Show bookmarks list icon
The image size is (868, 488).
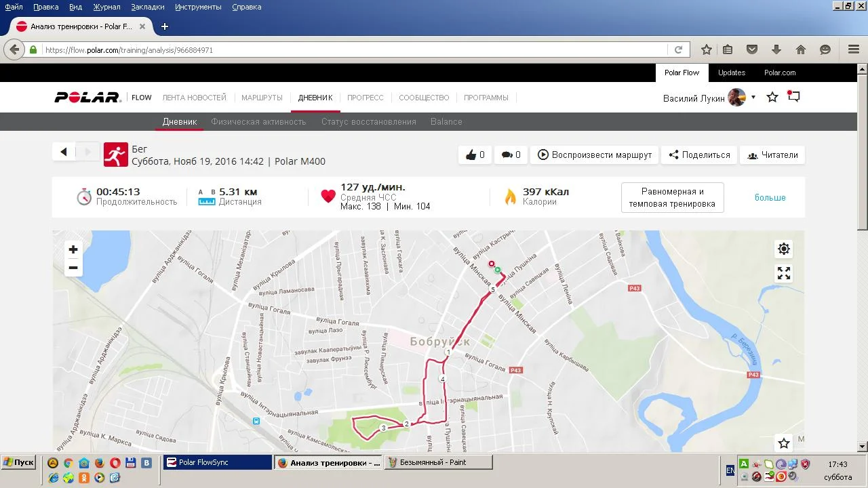[728, 49]
